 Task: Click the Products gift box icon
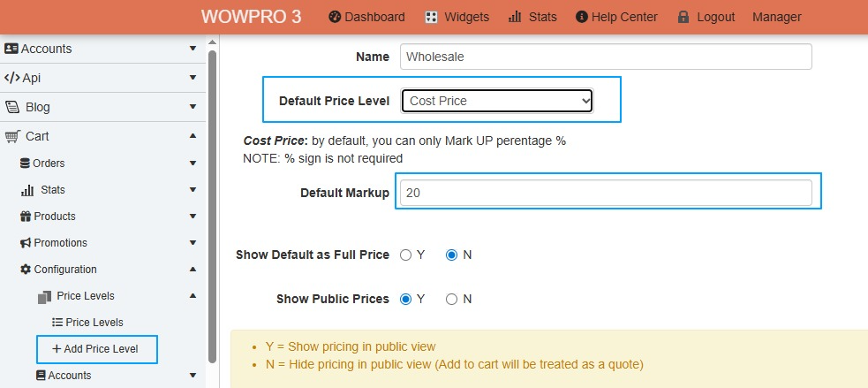click(x=25, y=217)
